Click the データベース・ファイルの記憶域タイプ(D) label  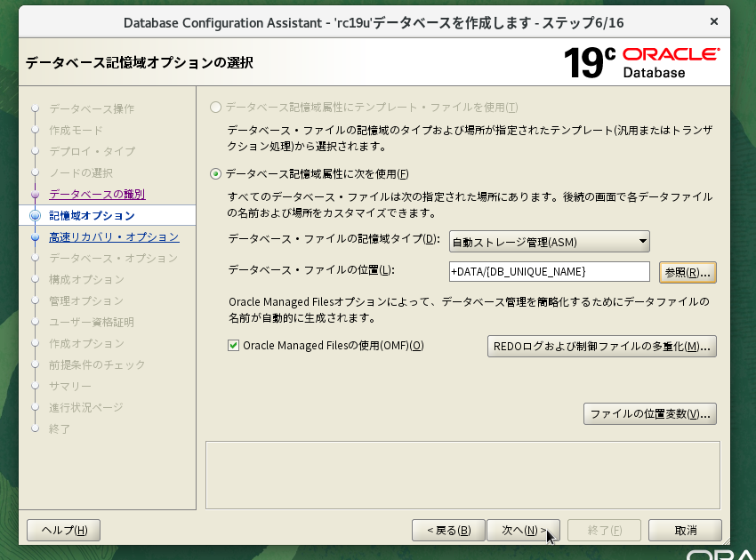point(334,239)
